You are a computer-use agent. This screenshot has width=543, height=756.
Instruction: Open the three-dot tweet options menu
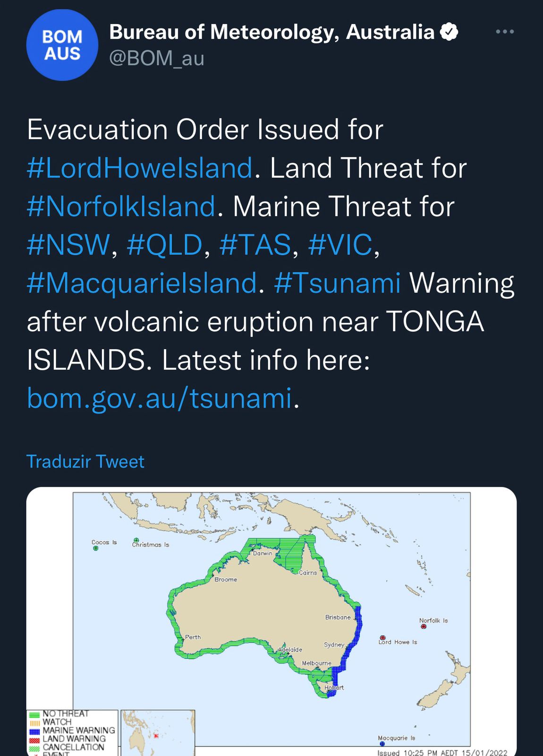coord(505,32)
